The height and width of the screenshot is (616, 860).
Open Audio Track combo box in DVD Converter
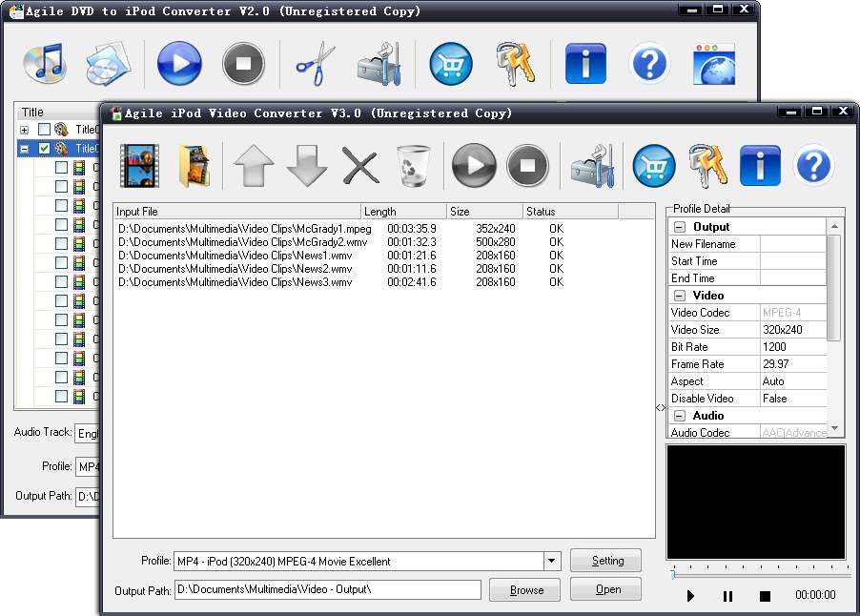coord(88,433)
